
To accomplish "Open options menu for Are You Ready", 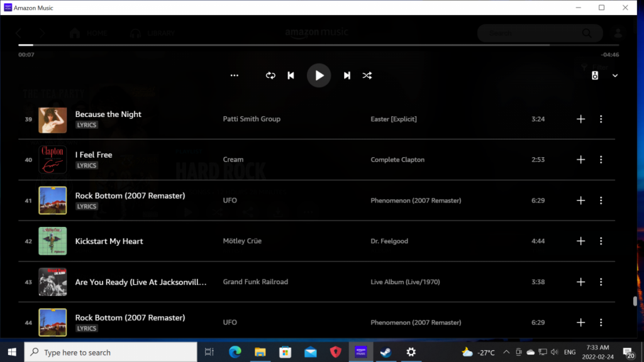I will pyautogui.click(x=601, y=282).
